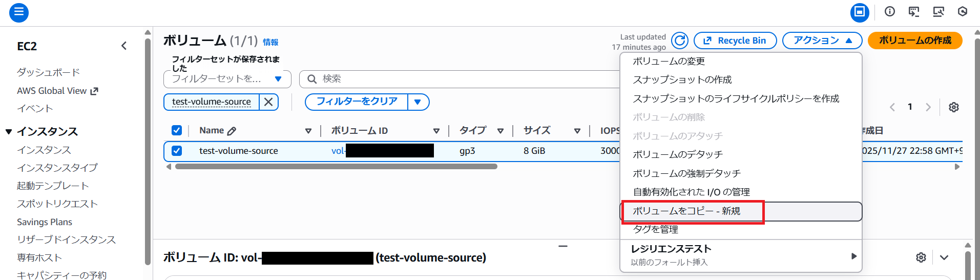
Task: Sort by タイプ column arrow
Action: click(x=501, y=131)
